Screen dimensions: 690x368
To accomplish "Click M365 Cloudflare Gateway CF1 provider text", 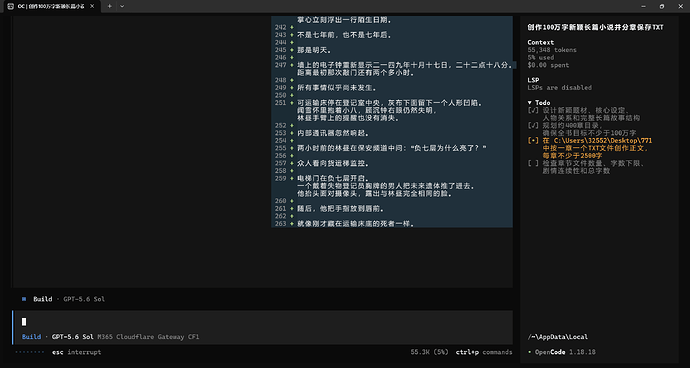I will (x=148, y=337).
